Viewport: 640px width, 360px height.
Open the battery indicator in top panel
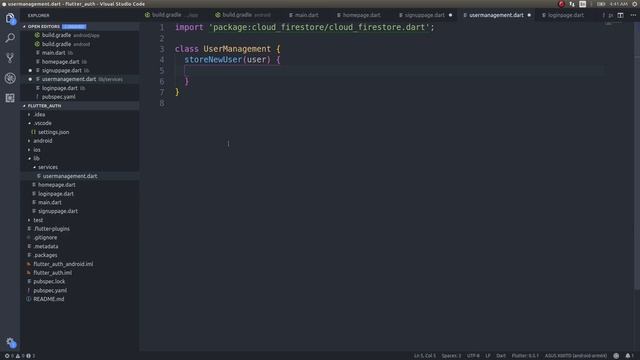tap(601, 4)
